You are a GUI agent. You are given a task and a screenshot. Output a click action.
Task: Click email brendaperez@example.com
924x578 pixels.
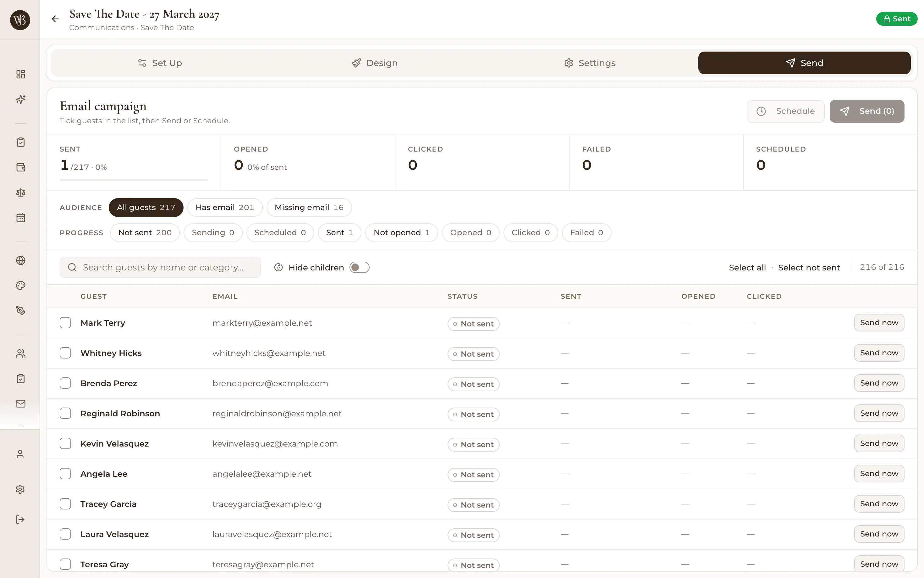(270, 383)
